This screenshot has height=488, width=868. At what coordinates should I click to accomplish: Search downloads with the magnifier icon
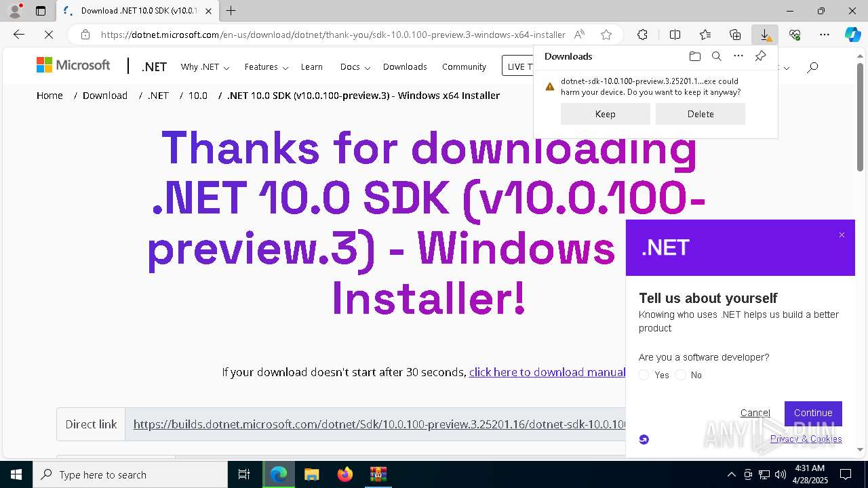coord(716,56)
